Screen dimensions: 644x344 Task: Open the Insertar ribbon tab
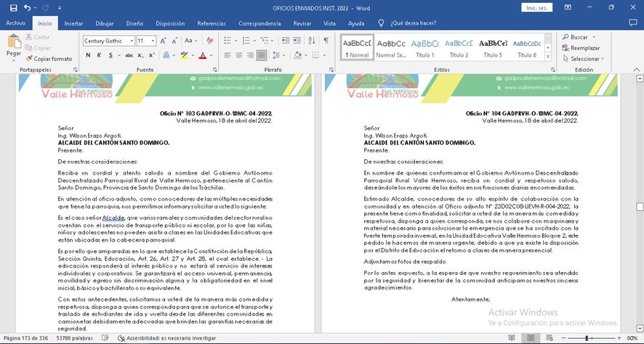[73, 23]
